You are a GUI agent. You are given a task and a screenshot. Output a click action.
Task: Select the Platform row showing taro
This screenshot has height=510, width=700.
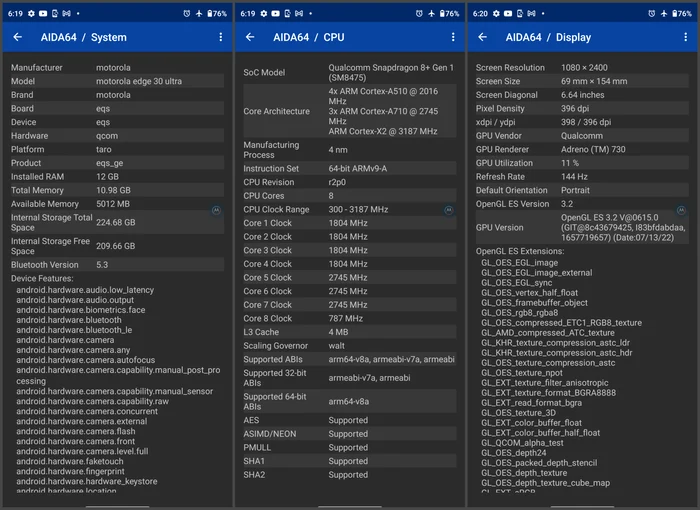coord(117,149)
